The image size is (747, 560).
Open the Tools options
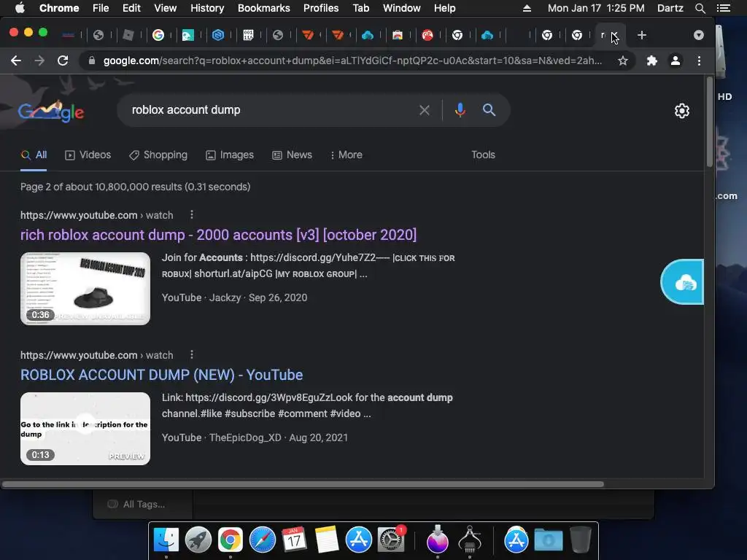click(x=483, y=155)
